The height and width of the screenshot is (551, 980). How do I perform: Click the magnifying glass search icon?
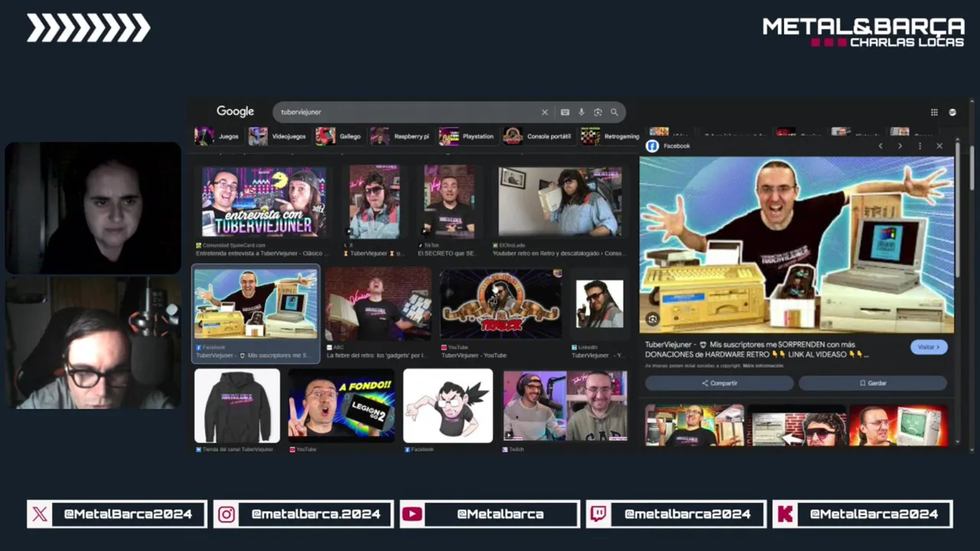(x=614, y=112)
